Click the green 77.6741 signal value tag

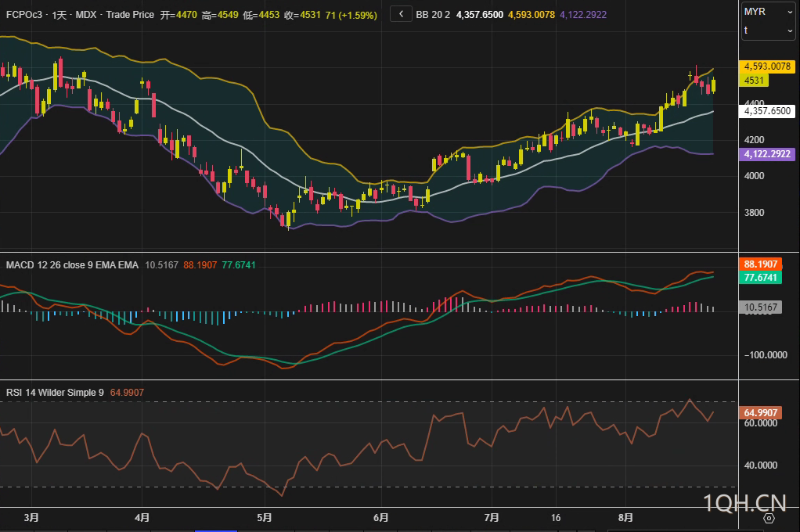[761, 278]
